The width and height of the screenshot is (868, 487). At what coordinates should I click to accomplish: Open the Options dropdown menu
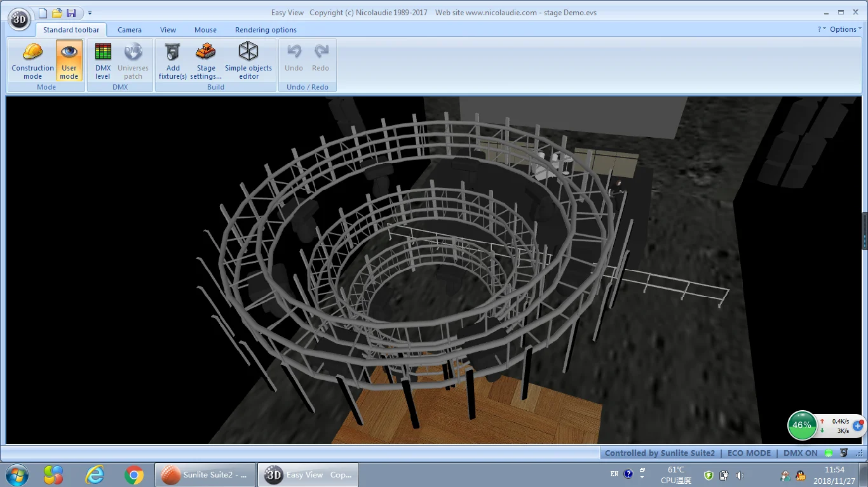point(846,29)
